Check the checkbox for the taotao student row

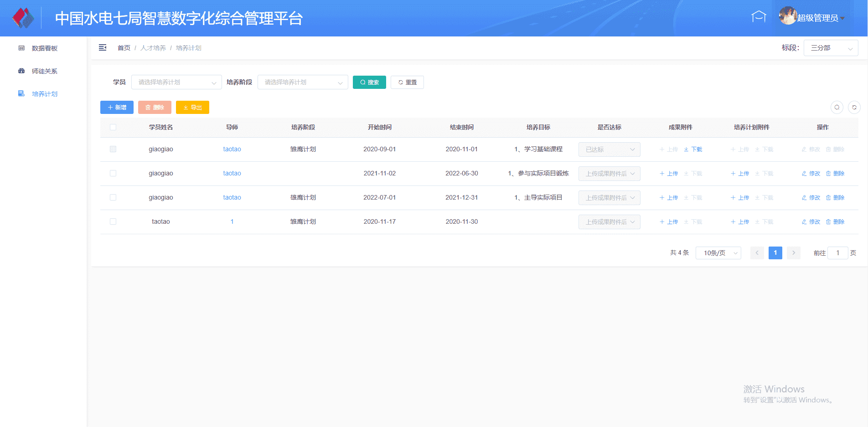tap(113, 221)
